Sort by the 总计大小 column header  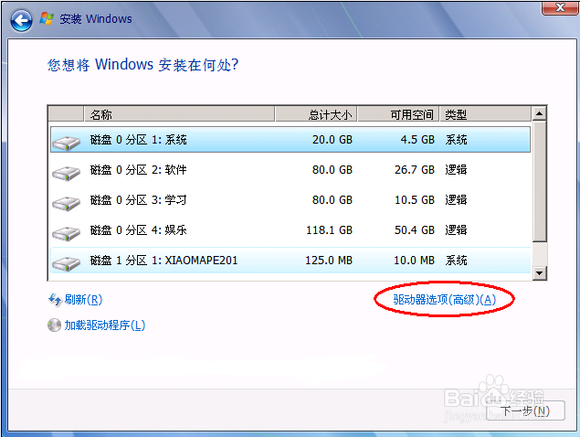click(316, 114)
